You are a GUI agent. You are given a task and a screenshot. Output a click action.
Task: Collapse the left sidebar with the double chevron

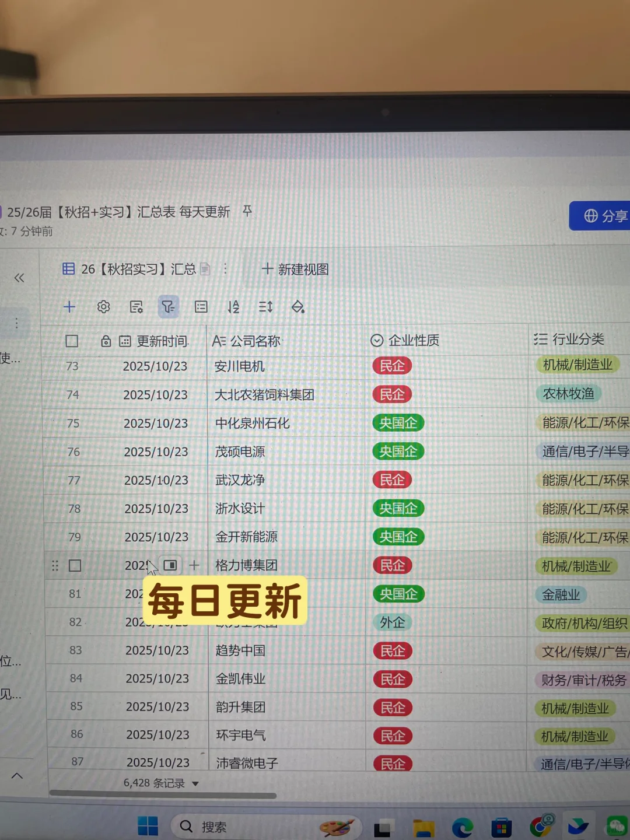tap(19, 278)
